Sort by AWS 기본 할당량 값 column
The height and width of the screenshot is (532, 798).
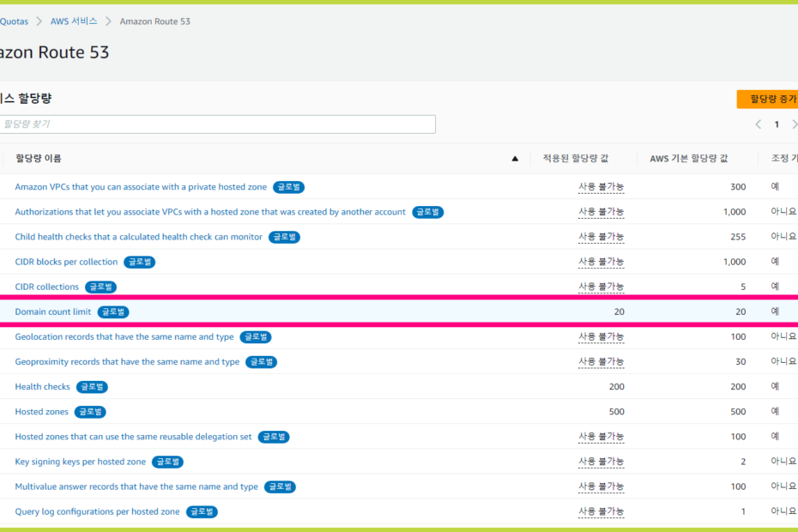[688, 159]
